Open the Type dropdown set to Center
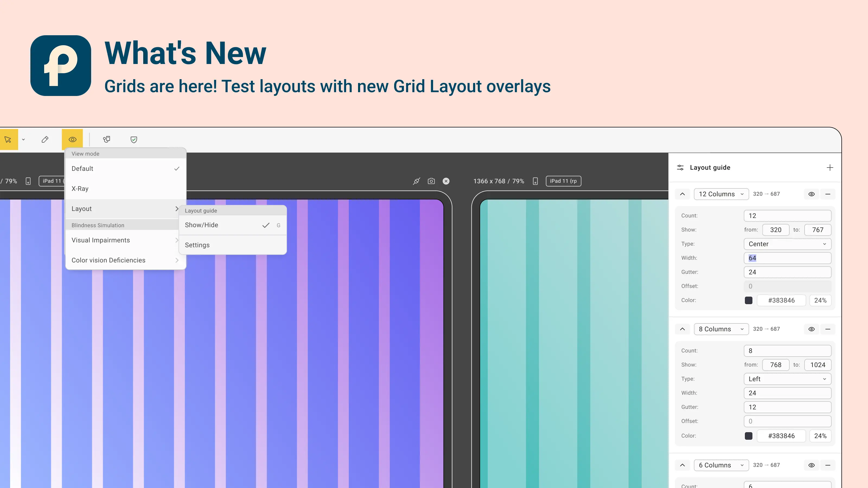 click(x=787, y=244)
